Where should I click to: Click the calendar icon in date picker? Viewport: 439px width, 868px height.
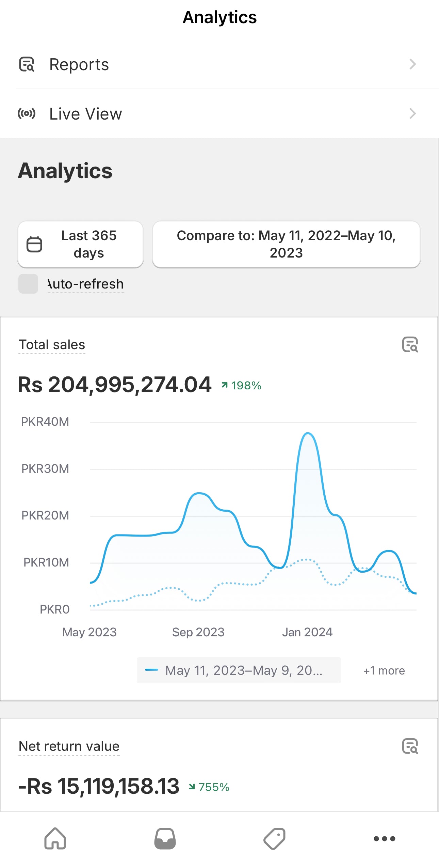pos(34,244)
